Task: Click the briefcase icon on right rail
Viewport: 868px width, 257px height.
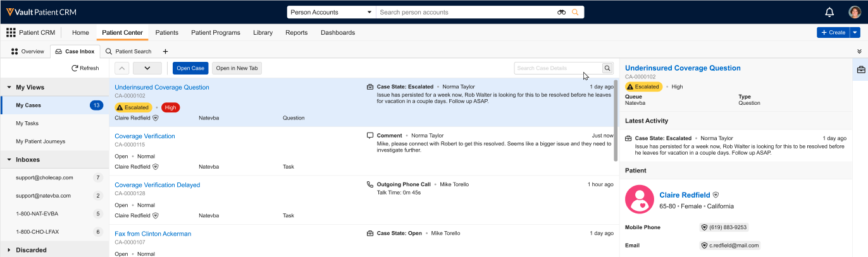Action: 861,69
